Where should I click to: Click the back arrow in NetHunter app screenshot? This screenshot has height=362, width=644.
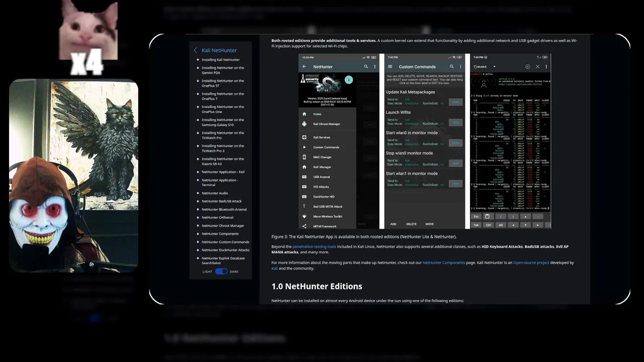click(304, 66)
